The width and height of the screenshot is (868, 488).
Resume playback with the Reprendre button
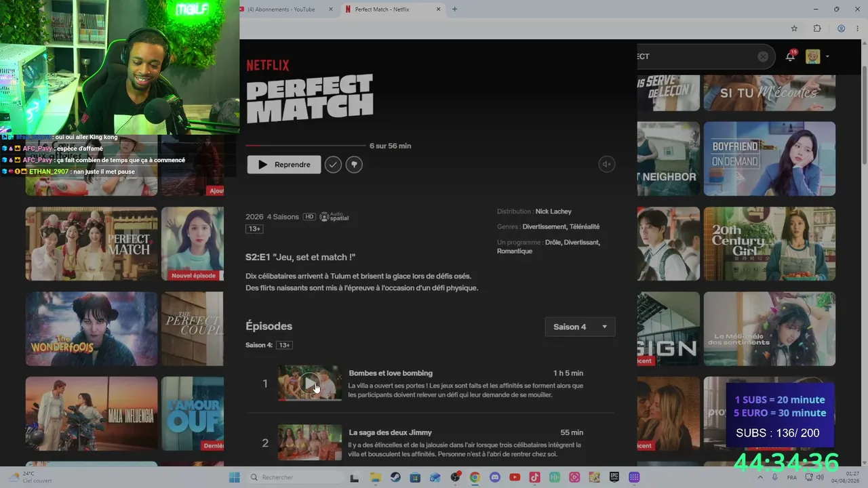point(284,165)
